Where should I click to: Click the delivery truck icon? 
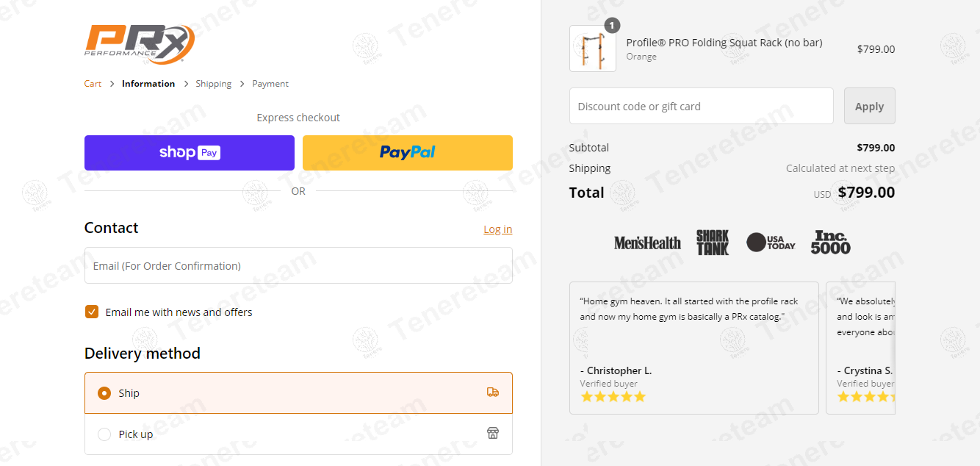[x=493, y=392]
